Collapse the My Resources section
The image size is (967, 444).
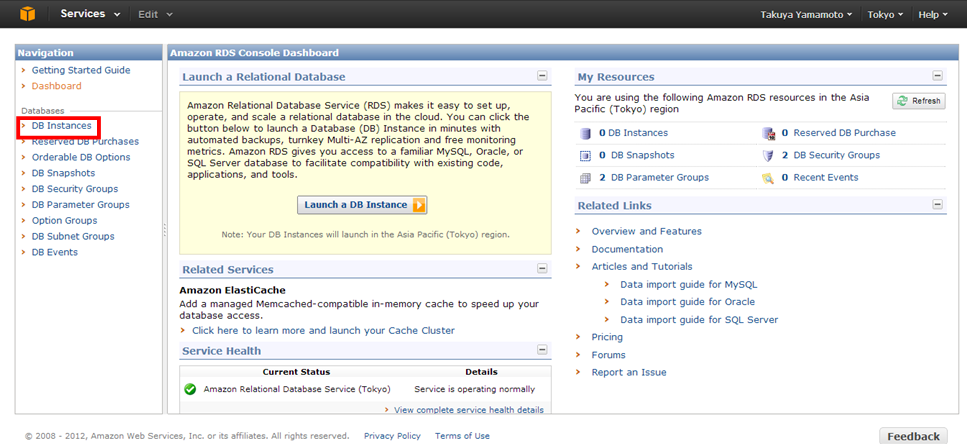tap(937, 76)
